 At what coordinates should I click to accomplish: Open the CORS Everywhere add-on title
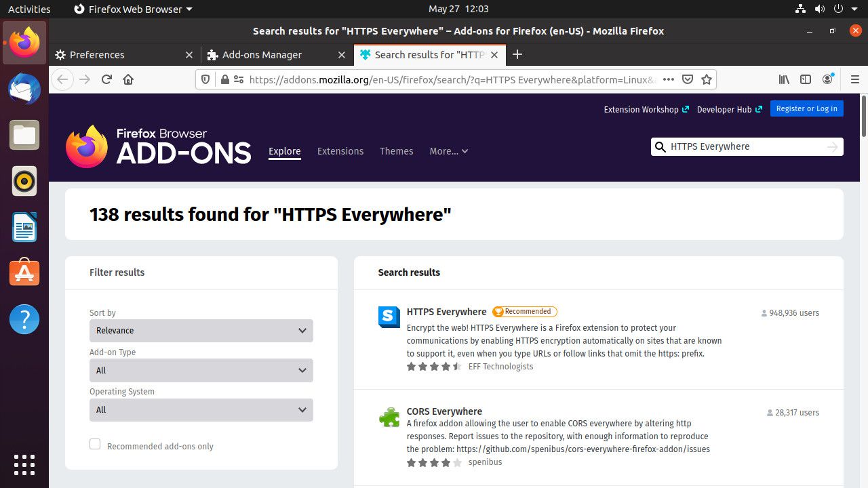coord(444,411)
